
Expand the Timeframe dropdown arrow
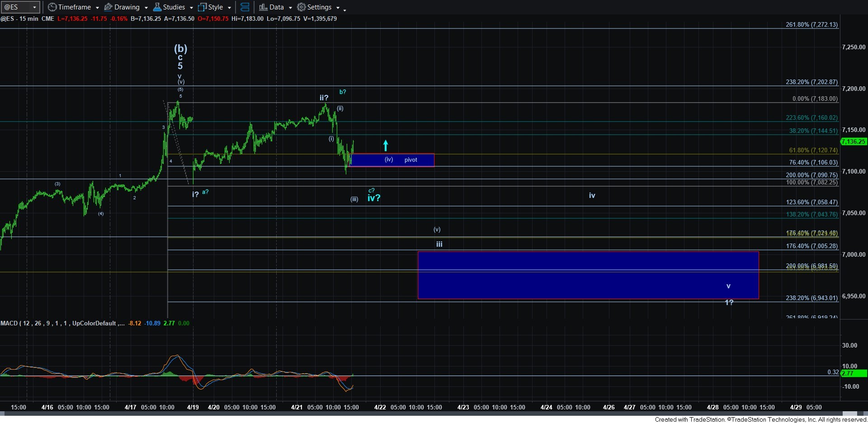click(97, 8)
